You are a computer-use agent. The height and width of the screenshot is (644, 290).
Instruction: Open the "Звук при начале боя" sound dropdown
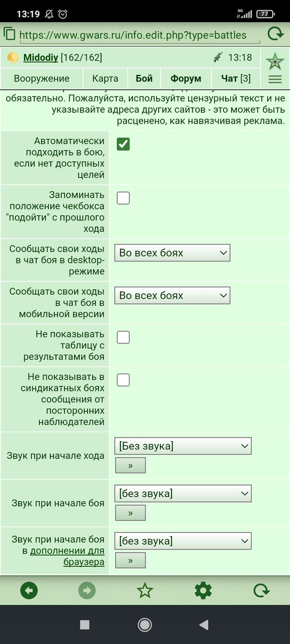click(x=183, y=494)
